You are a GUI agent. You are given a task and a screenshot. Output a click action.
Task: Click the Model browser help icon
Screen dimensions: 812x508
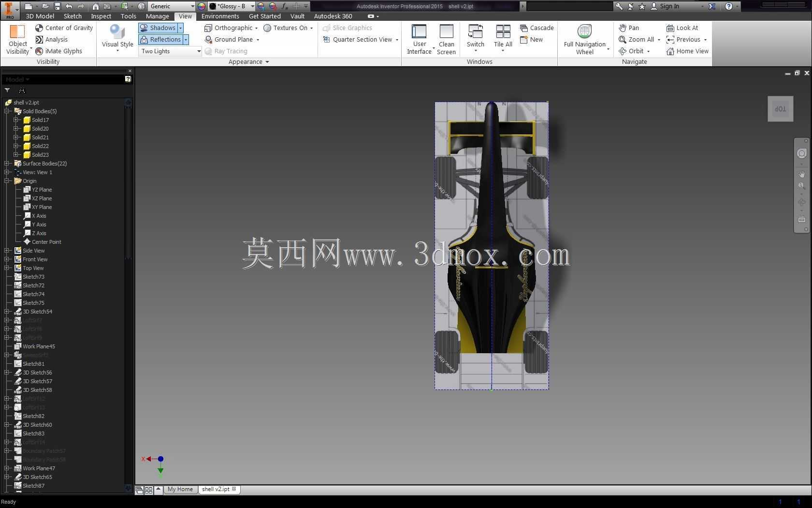(x=128, y=79)
